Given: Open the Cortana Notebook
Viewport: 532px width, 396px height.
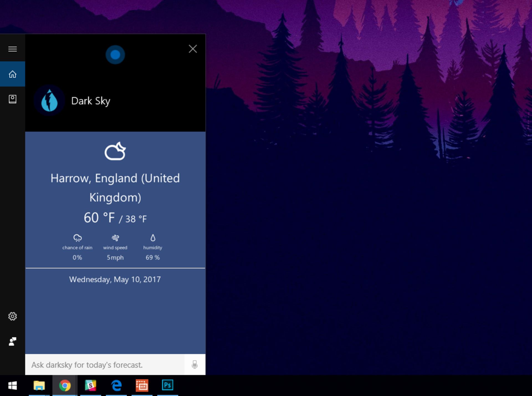Looking at the screenshot, I should tap(12, 99).
